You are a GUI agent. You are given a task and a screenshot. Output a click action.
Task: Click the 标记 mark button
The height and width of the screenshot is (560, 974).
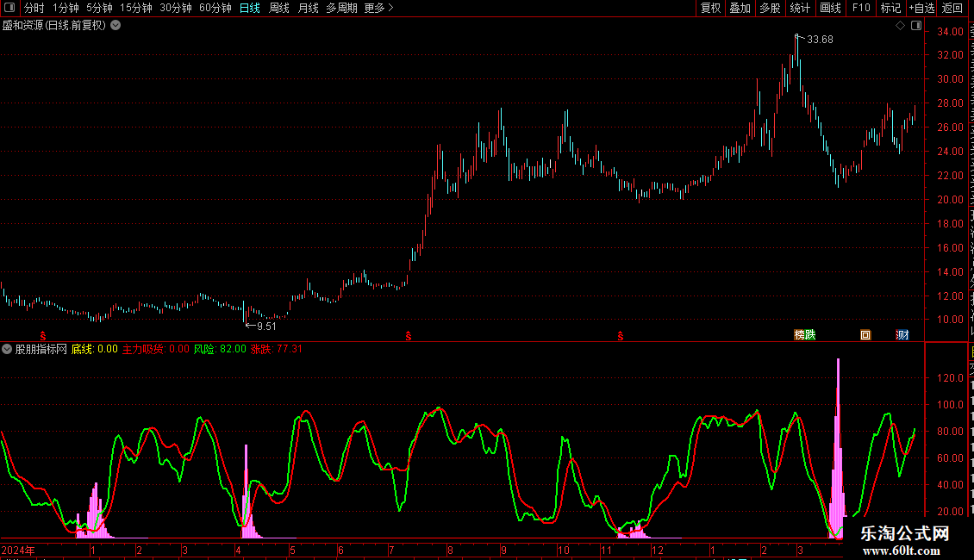click(890, 8)
